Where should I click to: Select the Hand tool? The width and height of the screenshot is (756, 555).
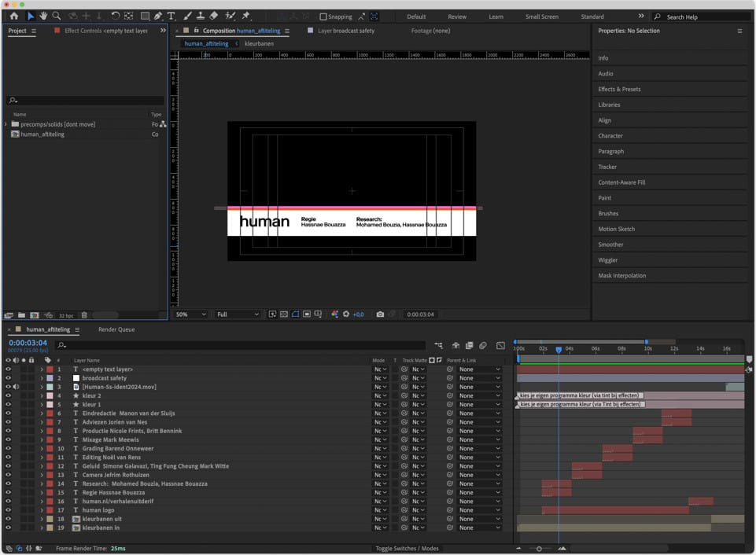pos(43,17)
